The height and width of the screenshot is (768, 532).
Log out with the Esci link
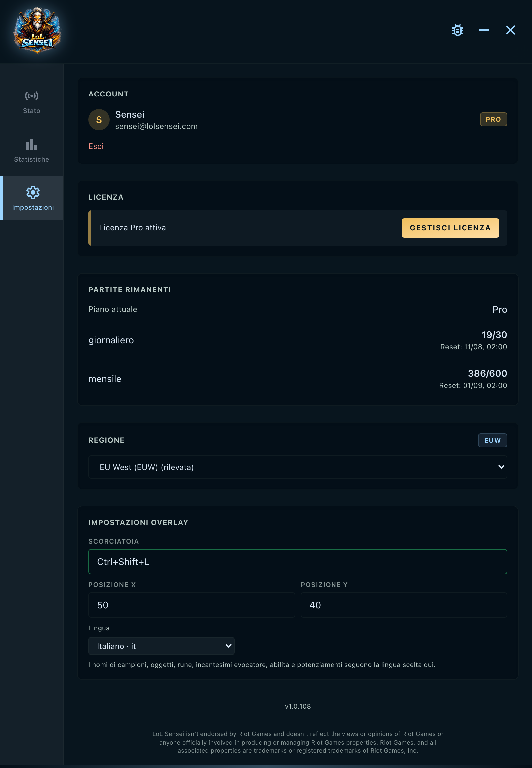coord(96,146)
